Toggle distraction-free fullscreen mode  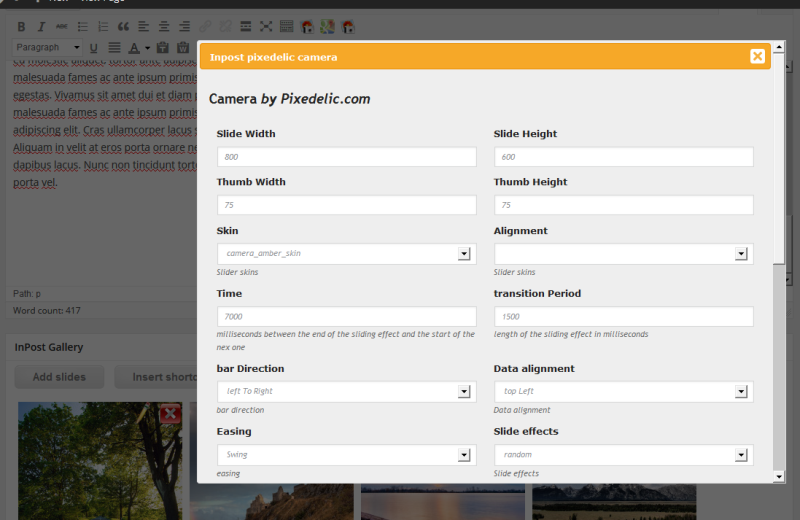pyautogui.click(x=266, y=27)
